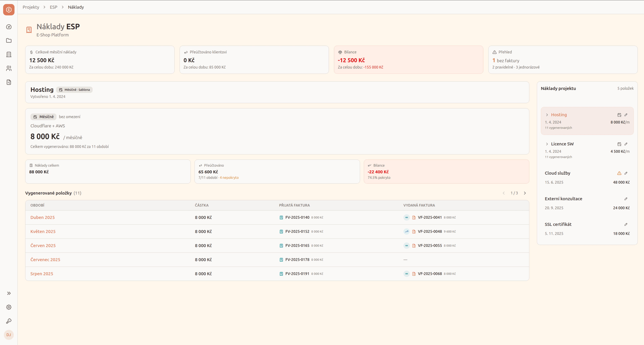Open the dashboard gauge icon in sidebar
The width and height of the screenshot is (644, 345).
[9, 27]
